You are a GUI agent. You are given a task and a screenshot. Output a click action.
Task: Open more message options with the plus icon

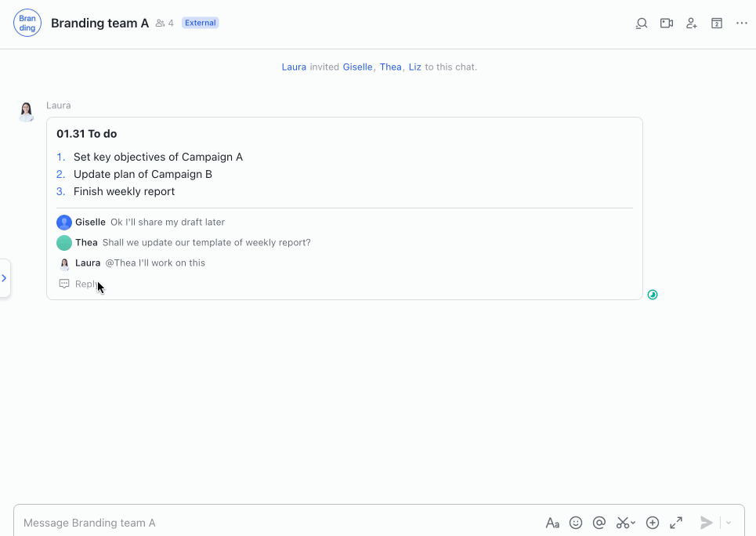tap(652, 522)
